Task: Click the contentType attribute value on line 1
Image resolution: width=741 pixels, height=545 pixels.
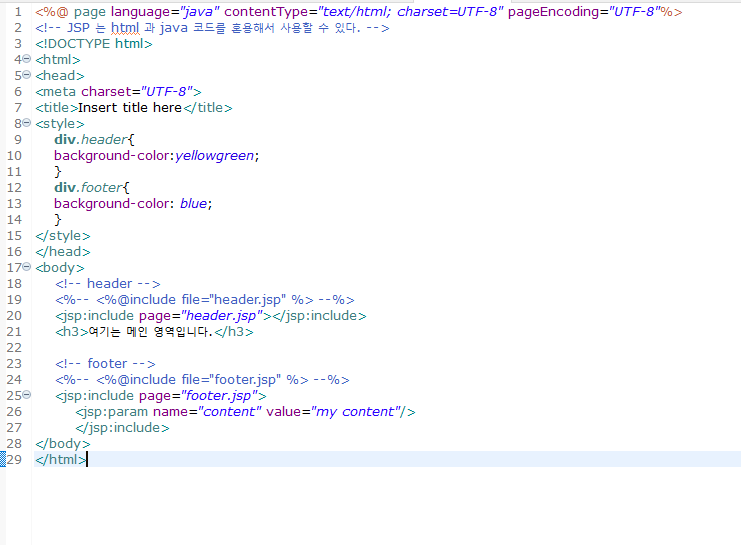Action: [410, 12]
